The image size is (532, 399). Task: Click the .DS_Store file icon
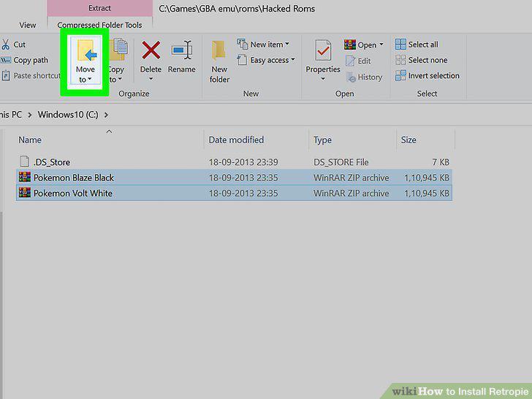point(24,161)
